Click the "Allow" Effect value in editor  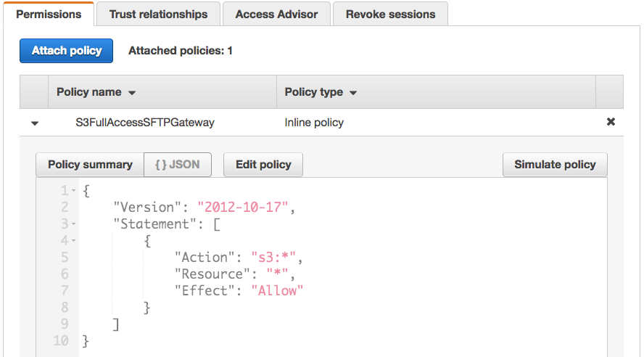(276, 290)
